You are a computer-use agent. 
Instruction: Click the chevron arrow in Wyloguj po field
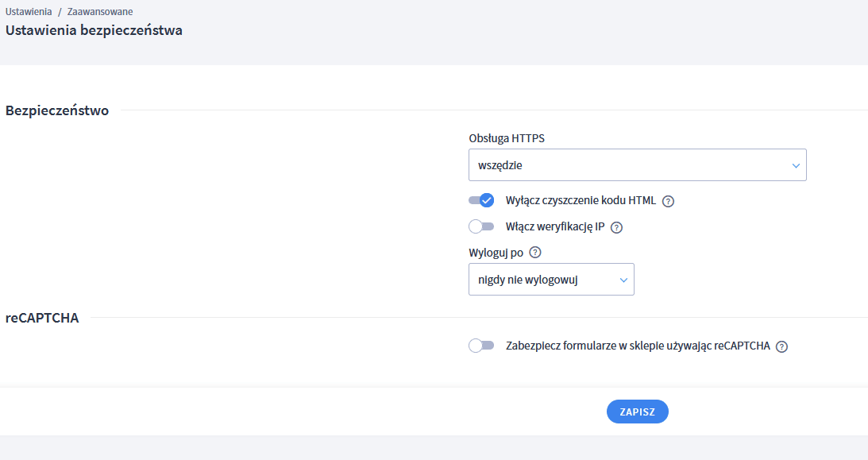pyautogui.click(x=623, y=280)
